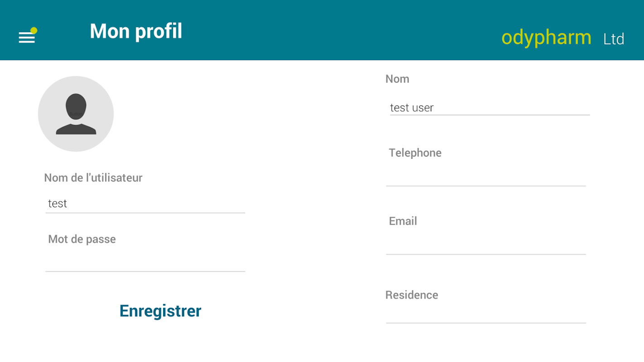
Task: Focus the Email input field
Action: coord(485,245)
